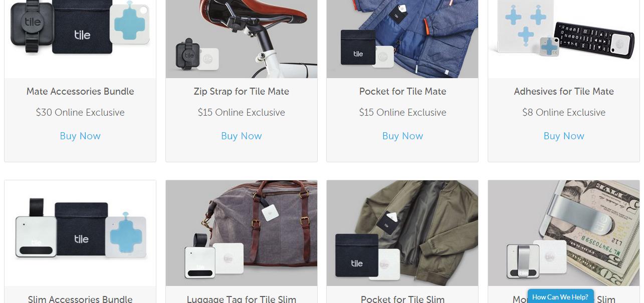Open the blue jacket Pocket product image
This screenshot has height=303, width=644.
[x=402, y=39]
